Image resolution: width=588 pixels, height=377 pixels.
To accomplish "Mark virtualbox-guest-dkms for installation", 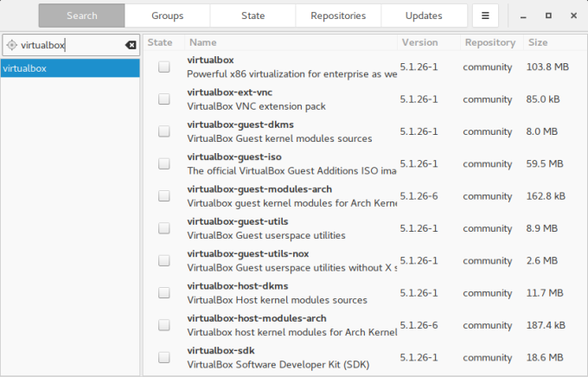I will (x=164, y=131).
